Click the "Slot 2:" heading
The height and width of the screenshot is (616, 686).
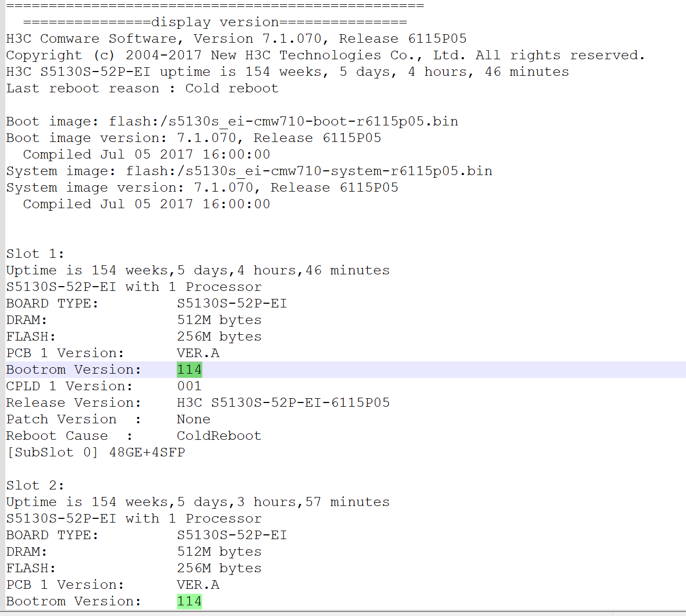35,486
